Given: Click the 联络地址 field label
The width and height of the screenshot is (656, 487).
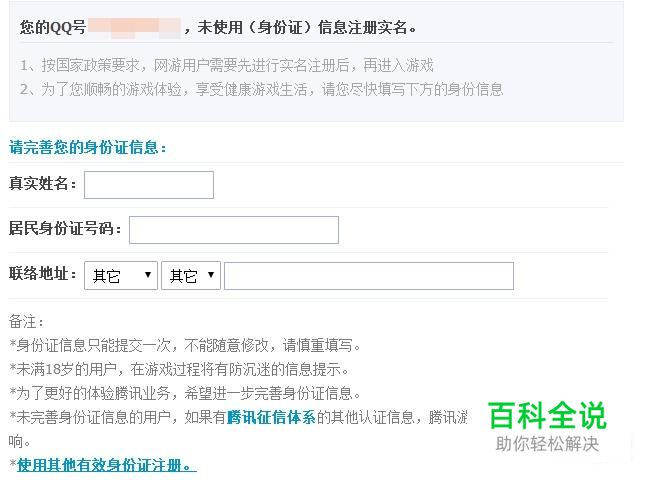Looking at the screenshot, I should (x=43, y=274).
